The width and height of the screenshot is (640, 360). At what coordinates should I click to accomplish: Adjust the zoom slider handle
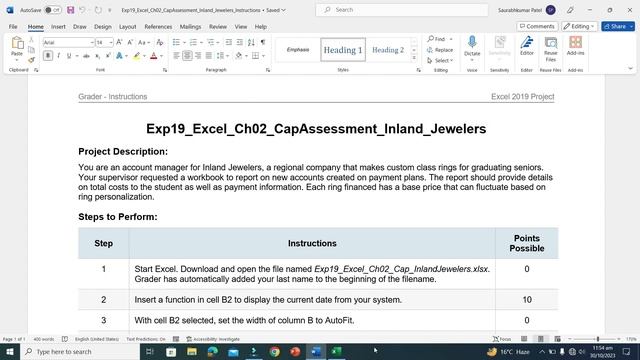pos(598,339)
